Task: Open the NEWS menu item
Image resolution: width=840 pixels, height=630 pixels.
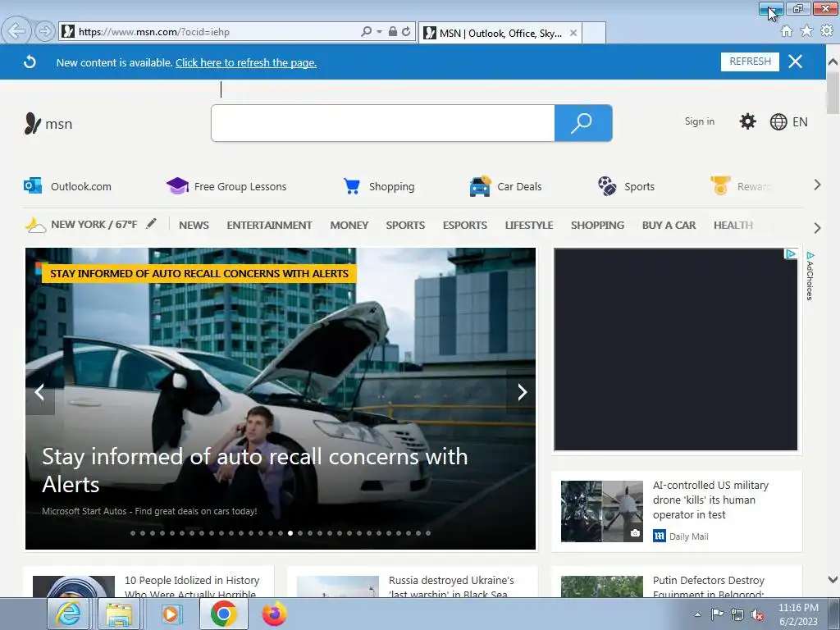Action: coord(194,225)
